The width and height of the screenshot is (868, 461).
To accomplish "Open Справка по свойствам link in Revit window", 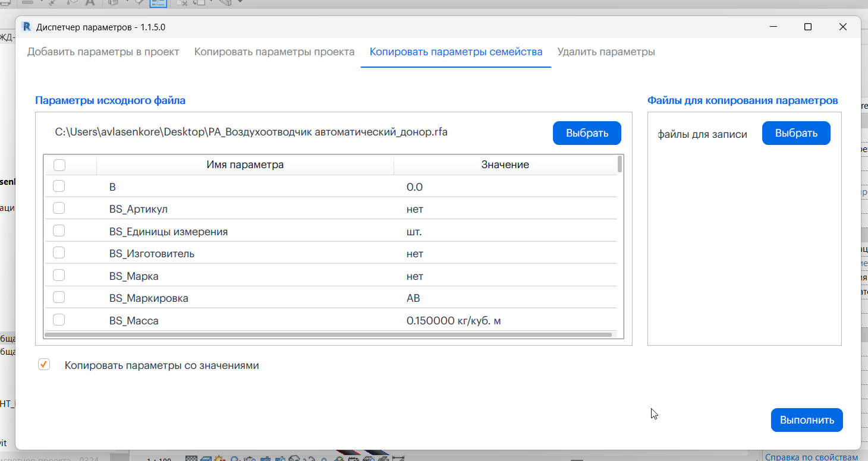I will pos(812,456).
